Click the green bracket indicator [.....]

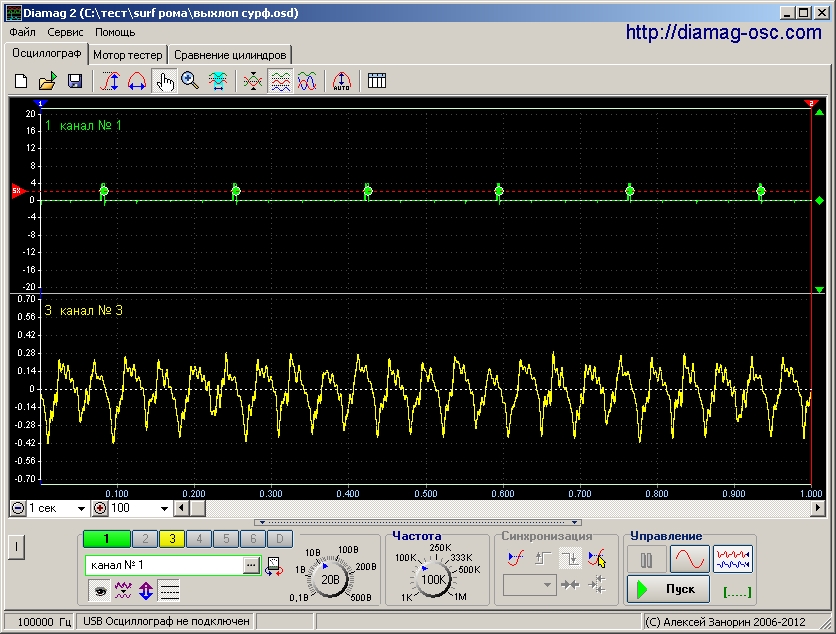(x=737, y=592)
